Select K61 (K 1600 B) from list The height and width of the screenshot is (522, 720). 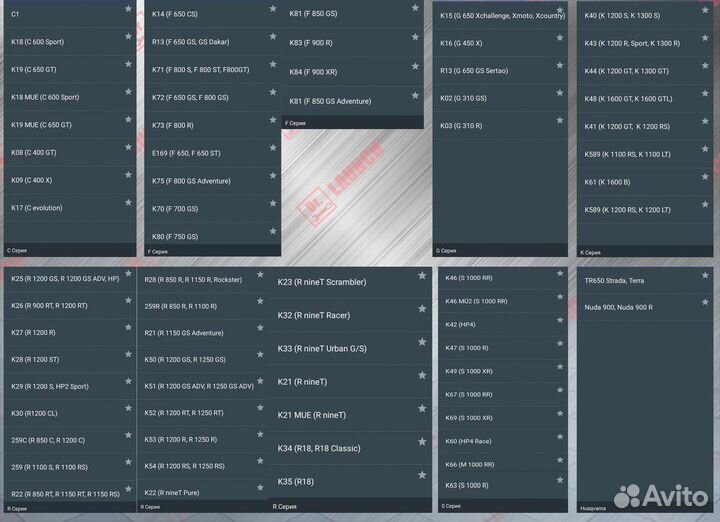607,182
